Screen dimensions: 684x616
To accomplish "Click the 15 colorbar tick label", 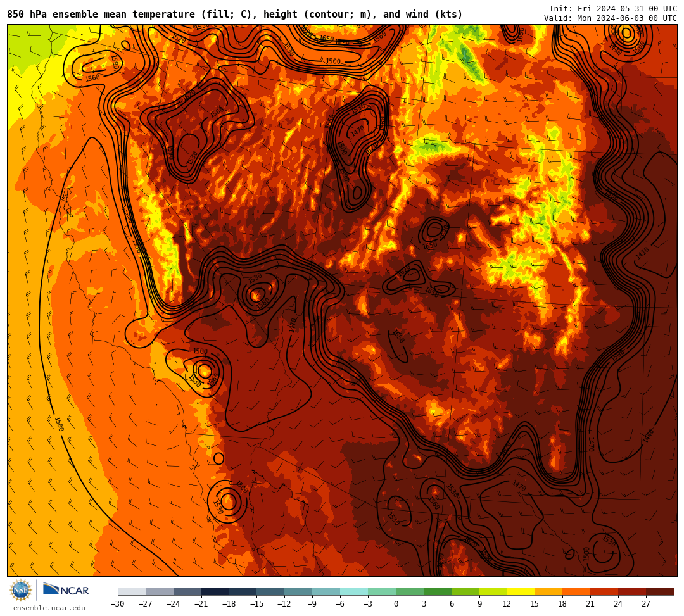I will (535, 604).
